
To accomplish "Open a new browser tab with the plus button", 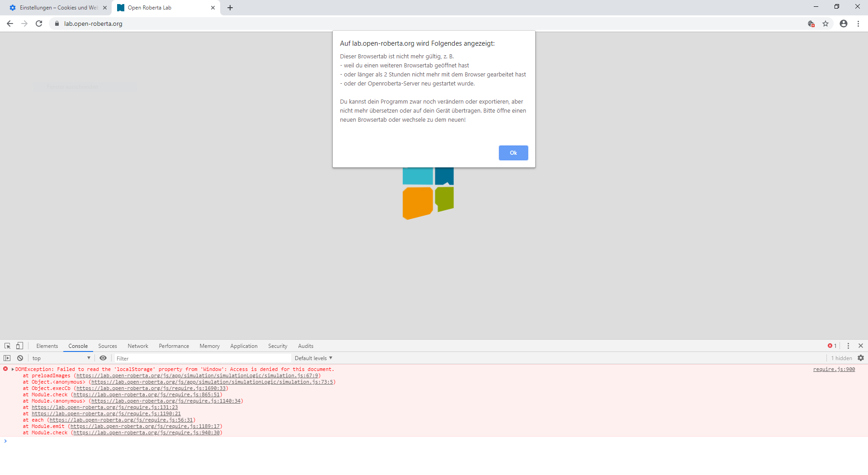I will pyautogui.click(x=230, y=8).
